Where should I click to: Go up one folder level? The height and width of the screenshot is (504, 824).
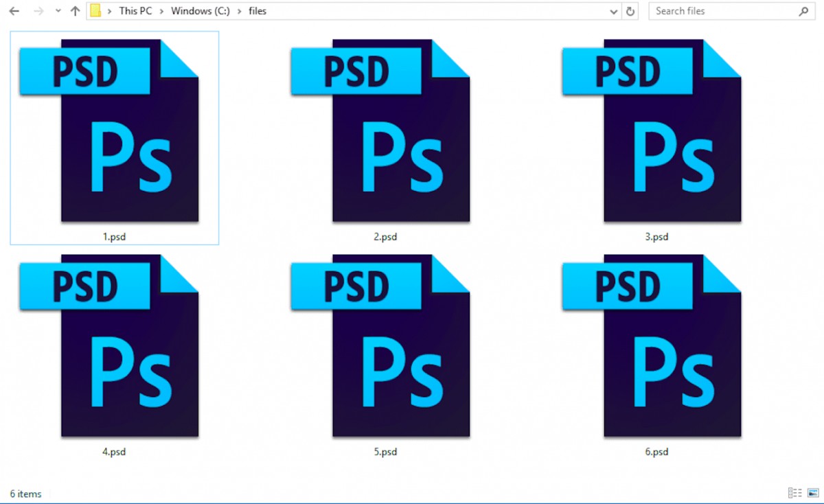pos(75,12)
